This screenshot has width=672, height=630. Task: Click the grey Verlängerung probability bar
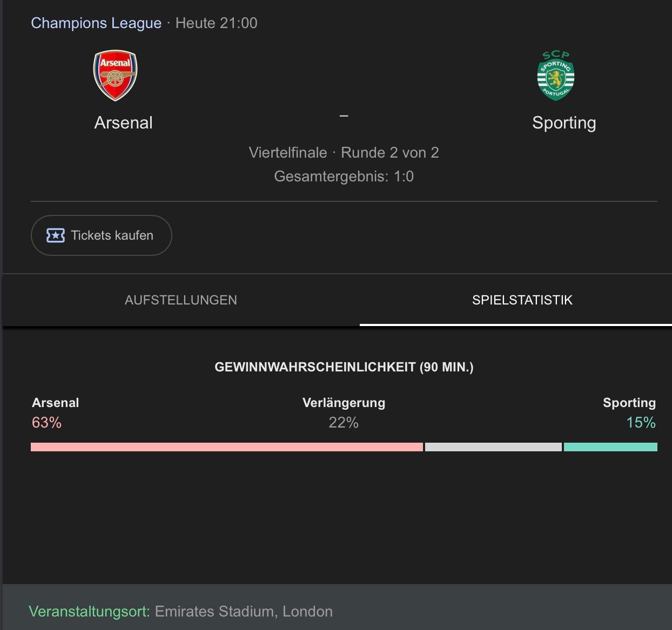click(x=493, y=447)
